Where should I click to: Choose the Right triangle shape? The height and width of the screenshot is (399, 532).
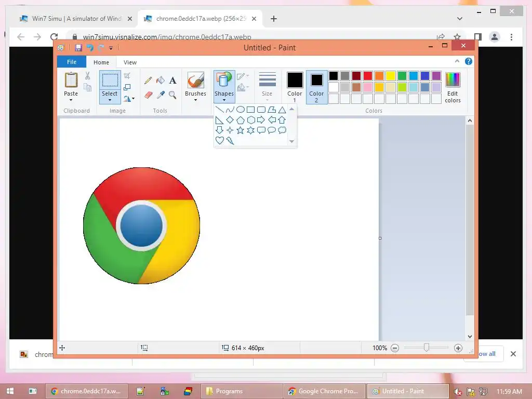[x=220, y=120]
